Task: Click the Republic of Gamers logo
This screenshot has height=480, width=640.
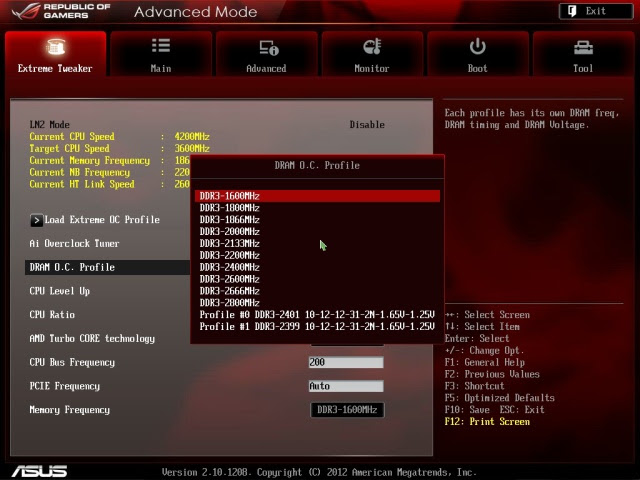Action: pyautogui.click(x=61, y=11)
